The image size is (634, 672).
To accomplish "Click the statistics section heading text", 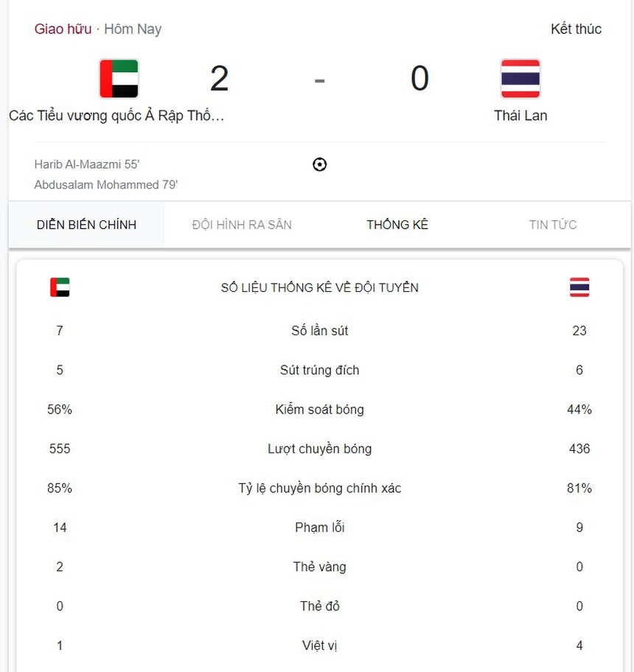I will [319, 287].
